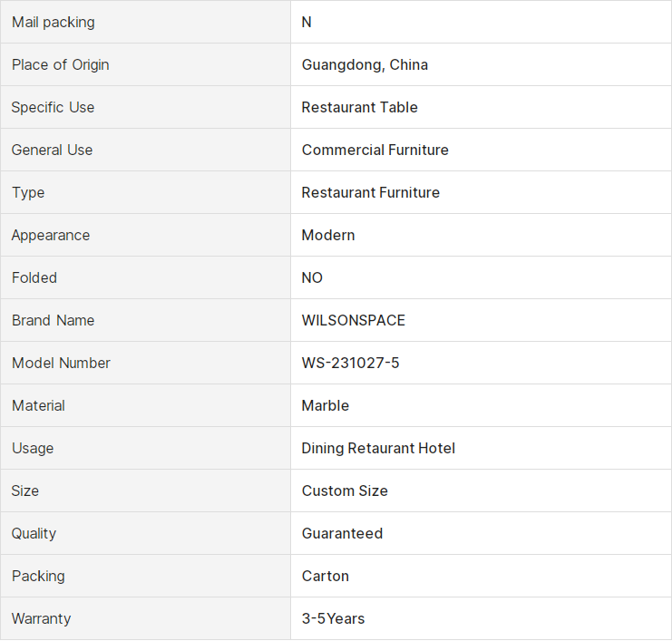Select the Specific Use label
The width and height of the screenshot is (672, 641).
coord(53,107)
